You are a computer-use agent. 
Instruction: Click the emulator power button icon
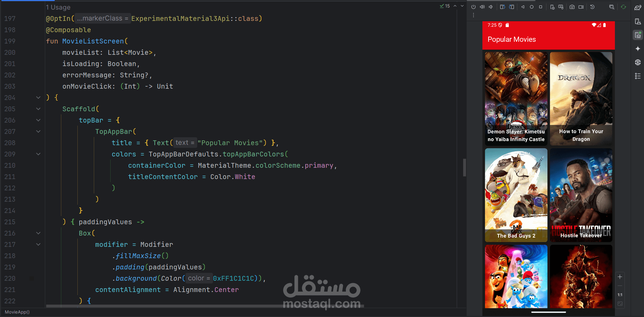473,7
